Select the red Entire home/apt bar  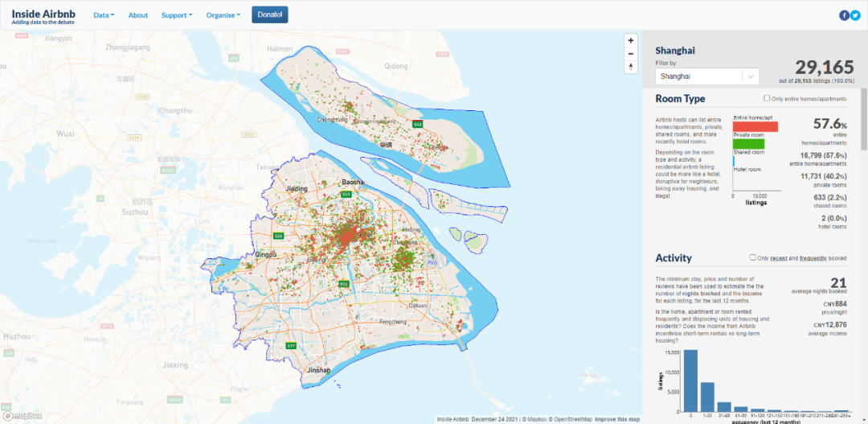(755, 126)
